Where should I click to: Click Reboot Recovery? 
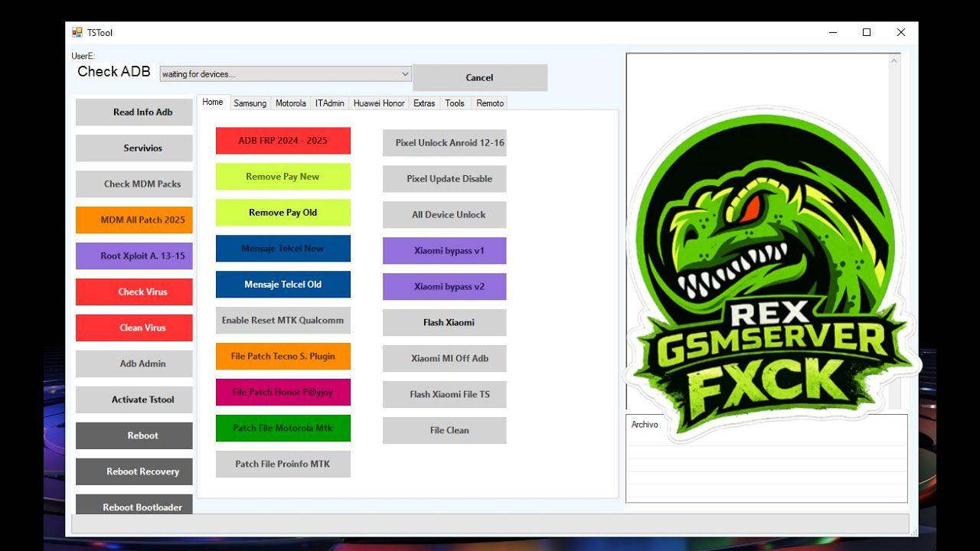134,471
